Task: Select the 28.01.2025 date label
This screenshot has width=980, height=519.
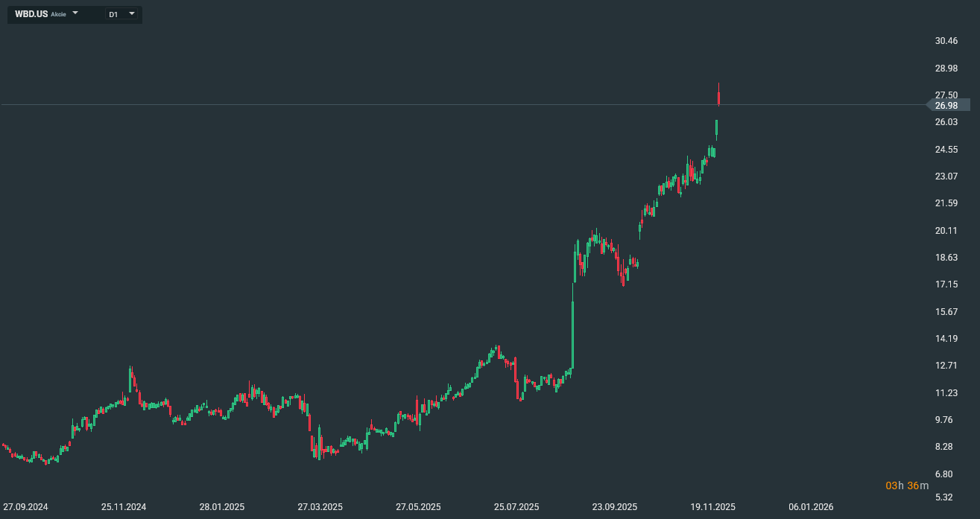Action: tap(222, 507)
